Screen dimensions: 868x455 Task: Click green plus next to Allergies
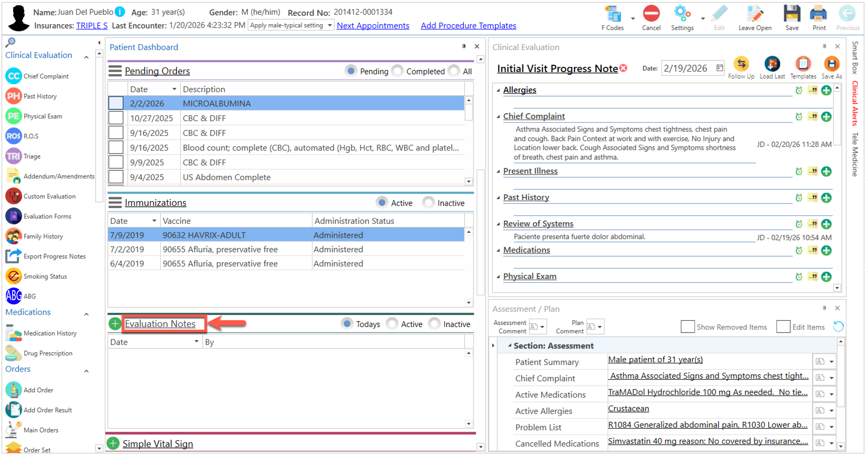pyautogui.click(x=826, y=90)
